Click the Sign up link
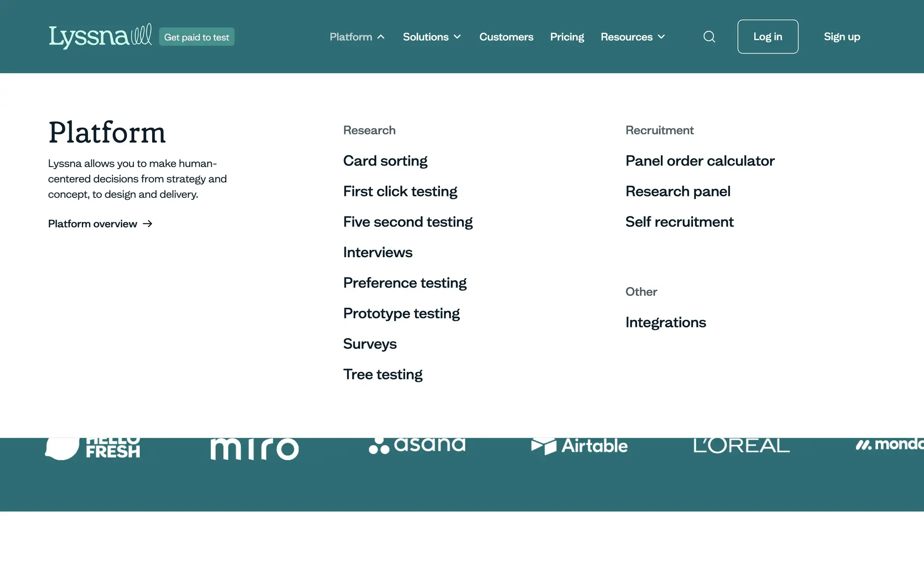Viewport: 924px width, 578px height. 842,37
